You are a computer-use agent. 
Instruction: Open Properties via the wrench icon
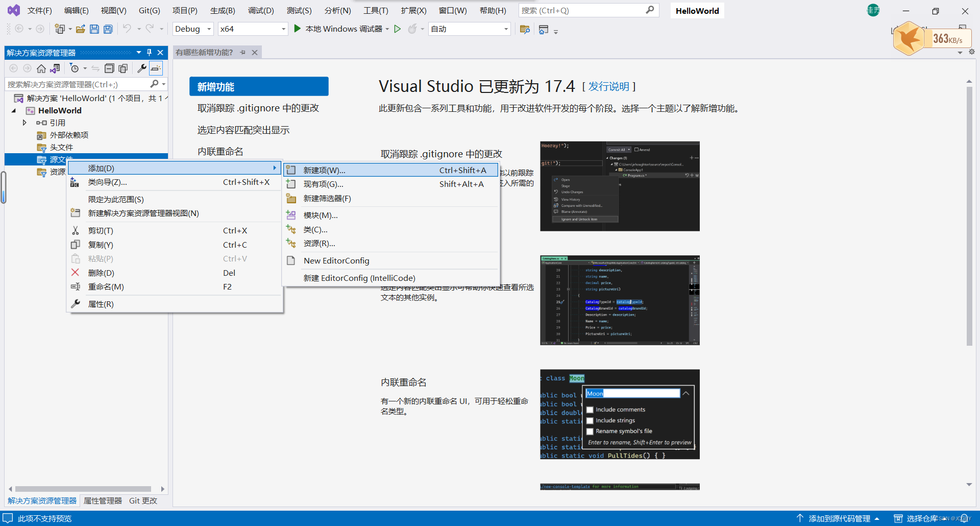[142, 68]
